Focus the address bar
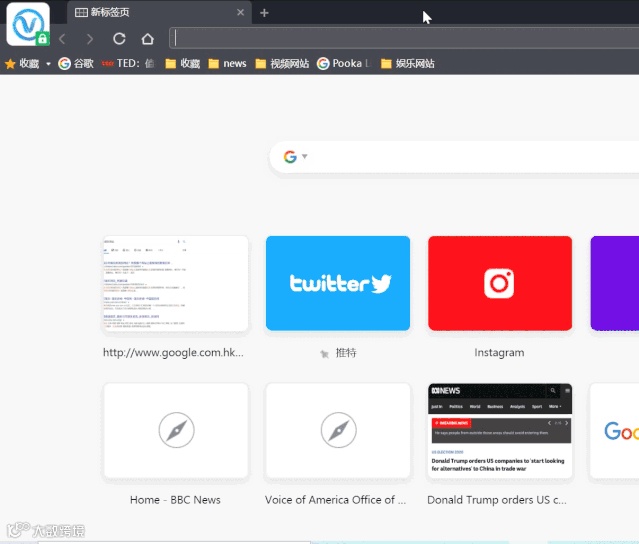 [x=404, y=38]
